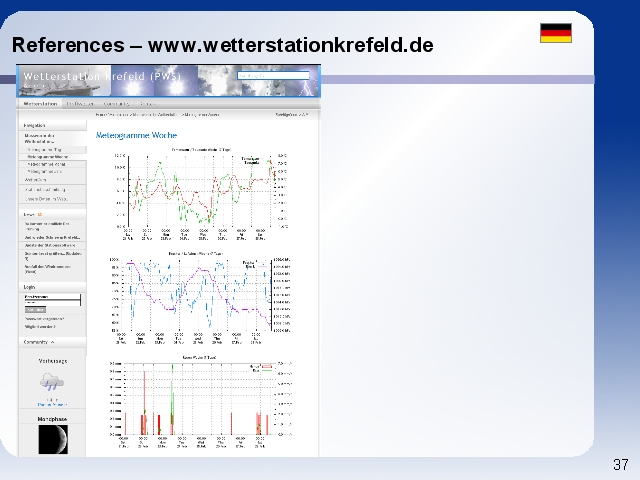This screenshot has height=480, width=640.
Task: Click the German flag icon
Action: pyautogui.click(x=556, y=33)
